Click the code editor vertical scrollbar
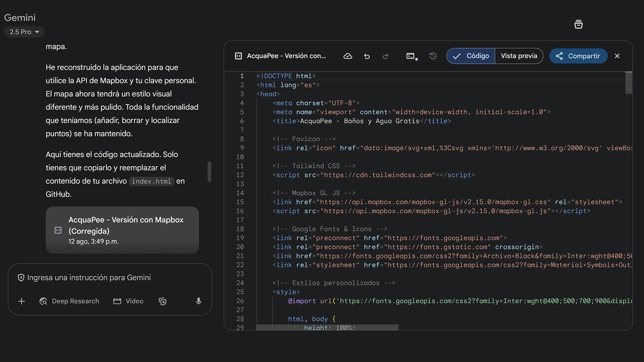This screenshot has height=362, width=644. 629,83
